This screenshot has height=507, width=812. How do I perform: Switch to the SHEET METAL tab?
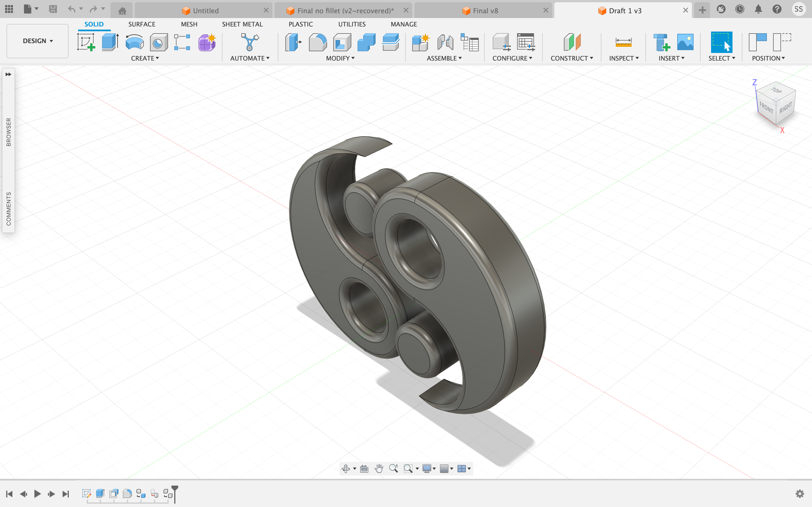pos(241,24)
